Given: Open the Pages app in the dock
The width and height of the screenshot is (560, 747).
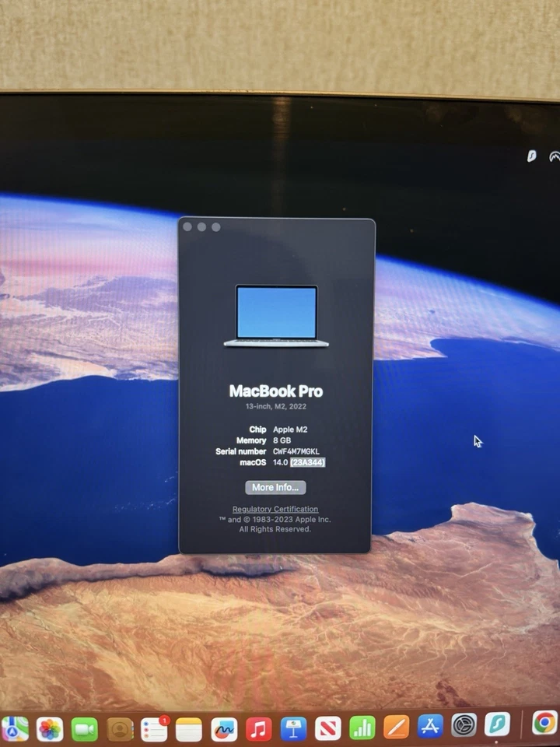Looking at the screenshot, I should click(x=397, y=728).
